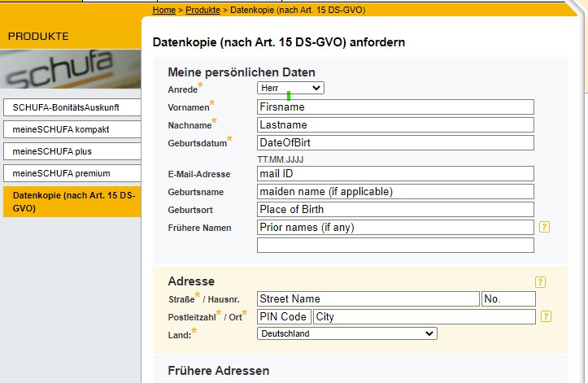The height and width of the screenshot is (383, 588).
Task: Go to Produkte breadcrumb link
Action: (203, 10)
